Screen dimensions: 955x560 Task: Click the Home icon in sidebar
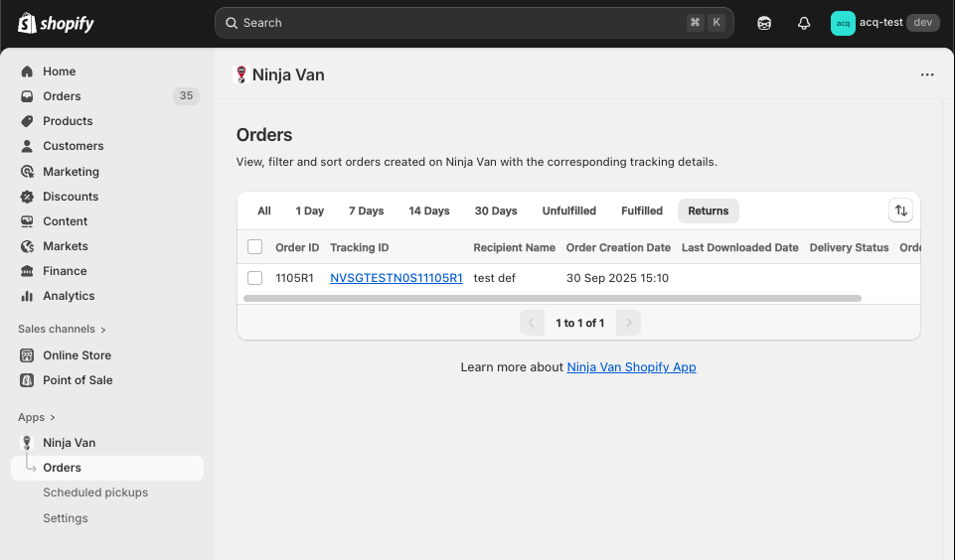pos(27,71)
